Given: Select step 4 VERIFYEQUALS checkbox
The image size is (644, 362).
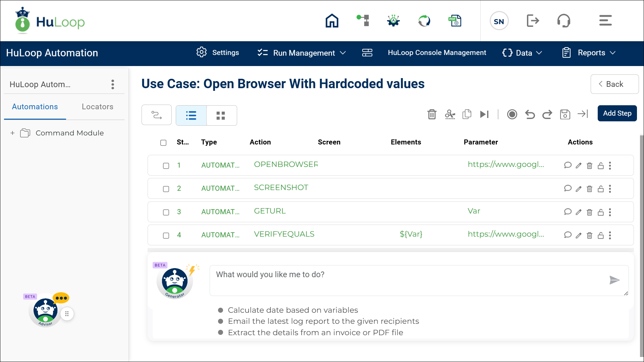Looking at the screenshot, I should point(166,236).
